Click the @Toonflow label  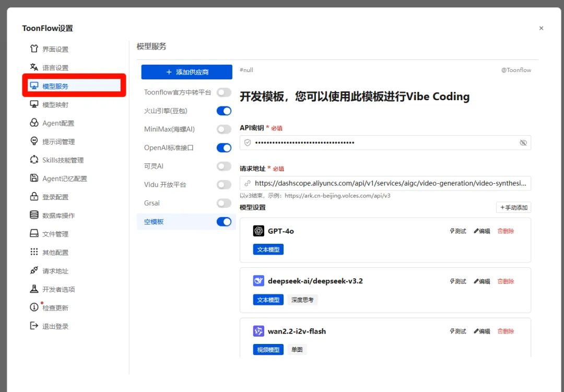[516, 70]
